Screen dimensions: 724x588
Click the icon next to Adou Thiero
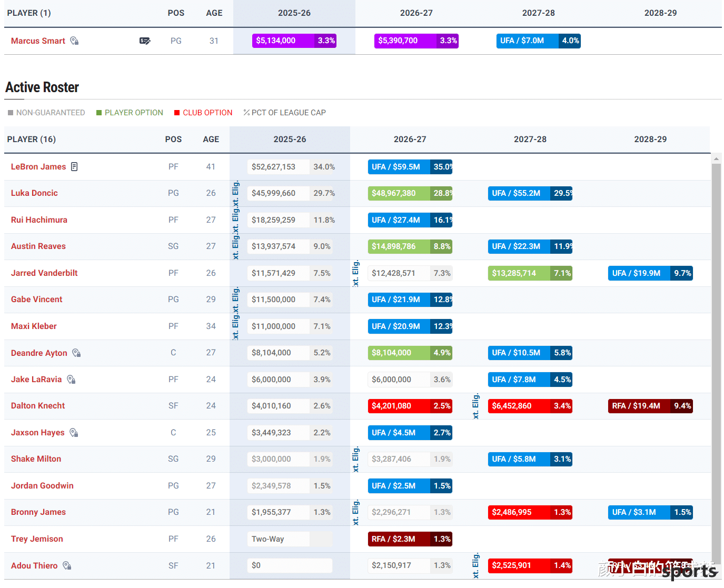click(67, 565)
